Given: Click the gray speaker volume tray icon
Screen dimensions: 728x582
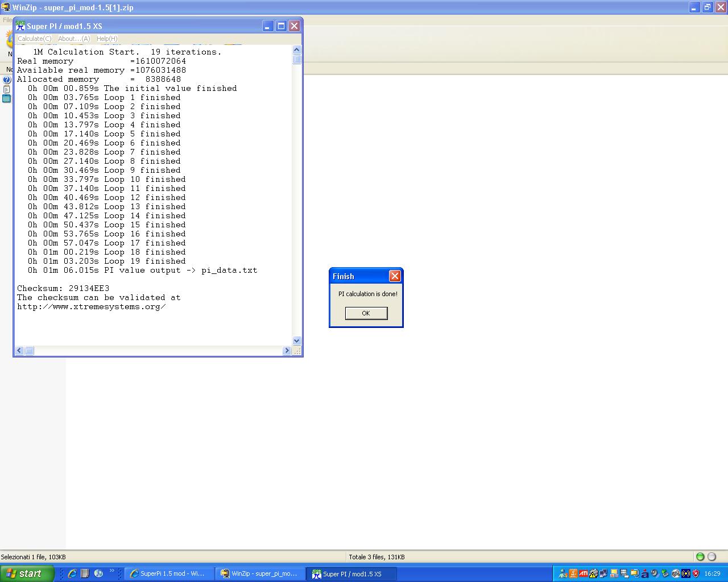Looking at the screenshot, I should pyautogui.click(x=655, y=573).
